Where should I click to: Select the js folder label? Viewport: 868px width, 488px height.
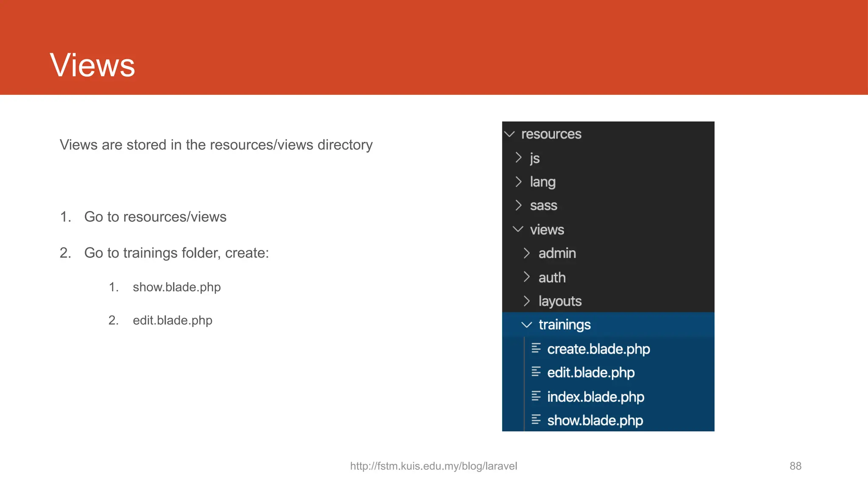tap(535, 158)
